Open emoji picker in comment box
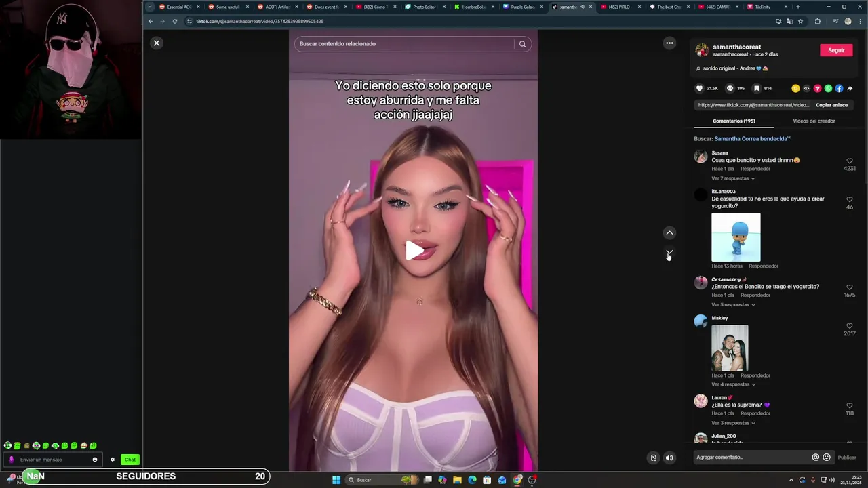The width and height of the screenshot is (868, 488). pos(826,457)
